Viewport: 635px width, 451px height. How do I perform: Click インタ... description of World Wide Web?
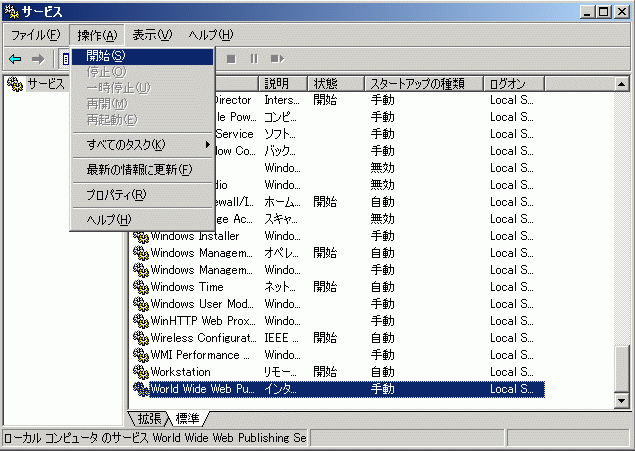click(280, 389)
